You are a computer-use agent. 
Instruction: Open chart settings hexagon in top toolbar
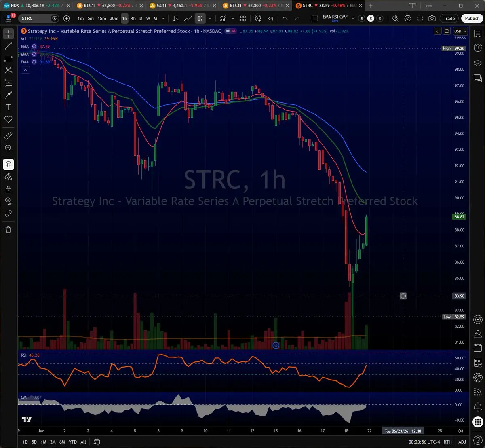[407, 19]
